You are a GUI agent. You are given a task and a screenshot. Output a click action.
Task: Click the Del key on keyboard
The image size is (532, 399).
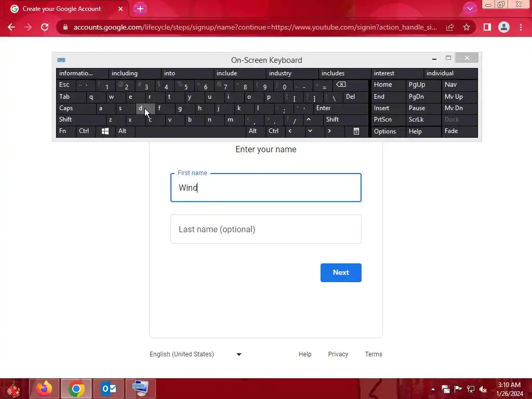click(x=355, y=97)
